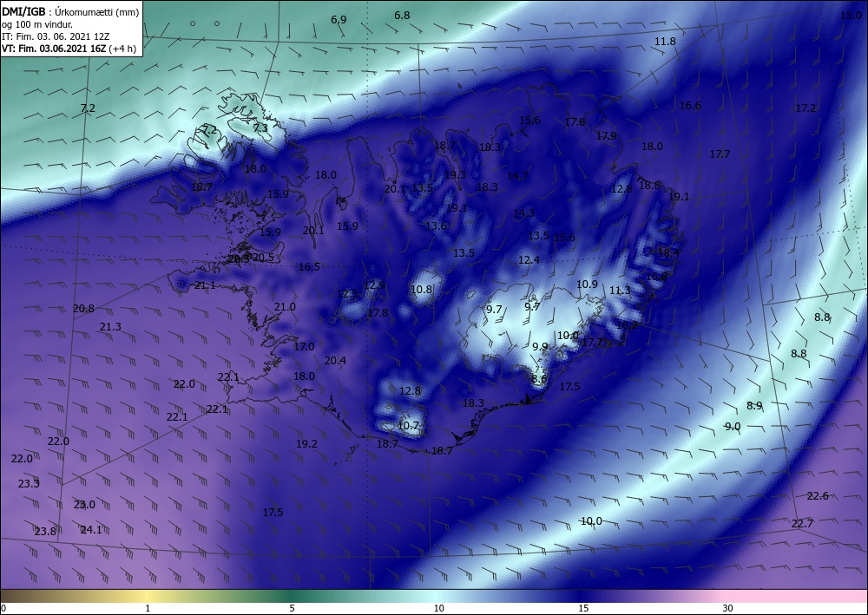Click the '5' tick label on the color scale
868x615 pixels.
[292, 608]
